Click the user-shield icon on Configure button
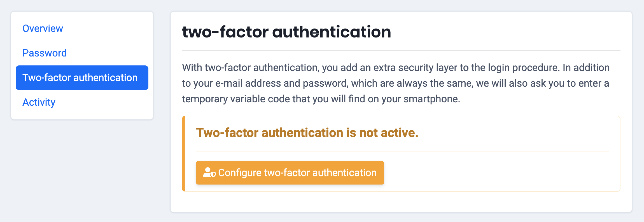This screenshot has height=222, width=644. (209, 173)
